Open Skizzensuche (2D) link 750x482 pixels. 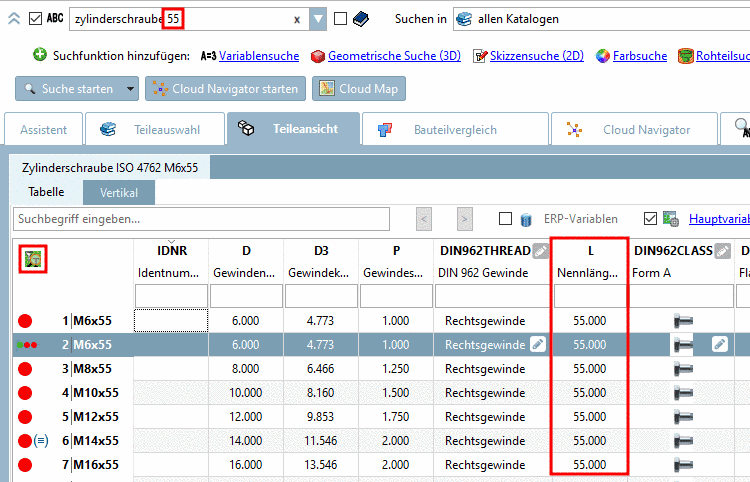point(537,56)
